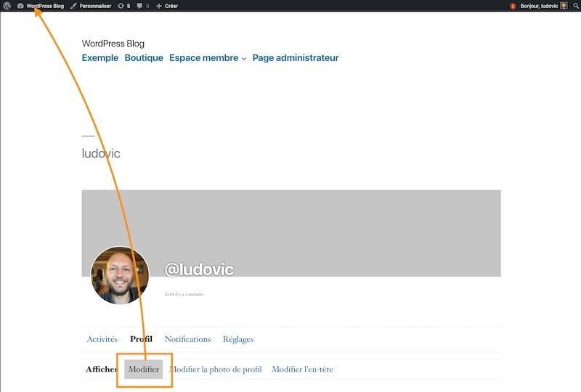
Task: Click the orange notification alert icon
Action: (x=513, y=6)
